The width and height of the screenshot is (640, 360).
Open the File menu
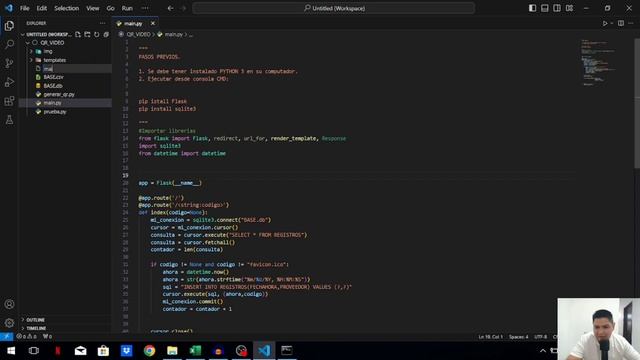(24, 8)
